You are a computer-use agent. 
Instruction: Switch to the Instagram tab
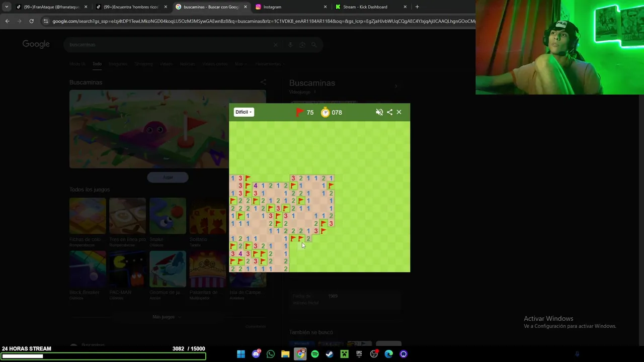click(x=290, y=7)
